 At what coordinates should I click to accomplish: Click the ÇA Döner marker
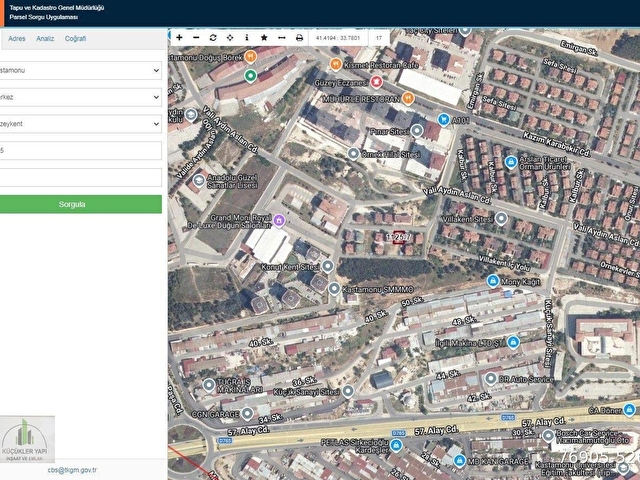point(629,409)
